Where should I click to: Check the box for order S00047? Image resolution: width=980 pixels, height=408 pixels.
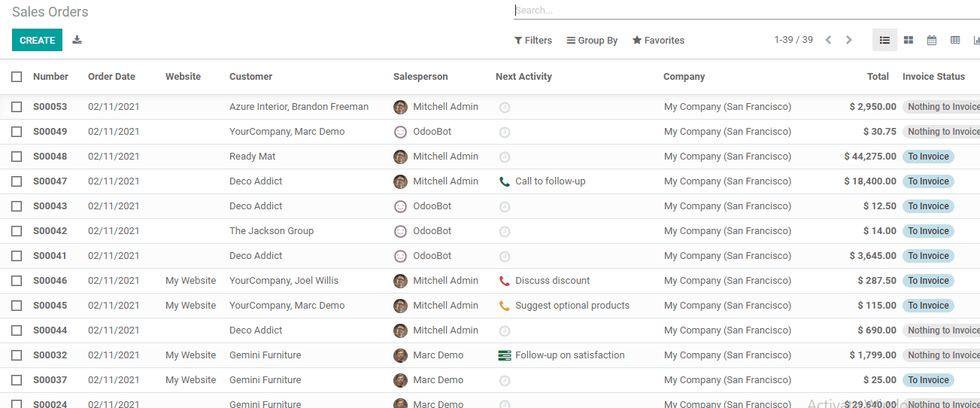click(x=17, y=181)
